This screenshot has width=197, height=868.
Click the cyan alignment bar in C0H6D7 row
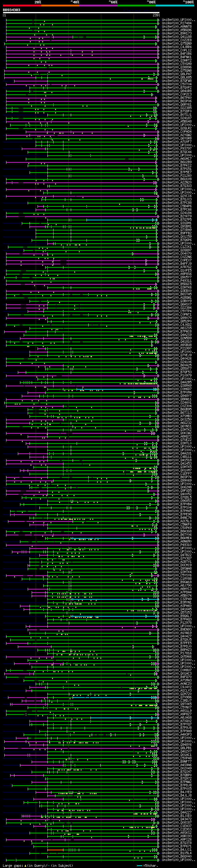click(118, 389)
